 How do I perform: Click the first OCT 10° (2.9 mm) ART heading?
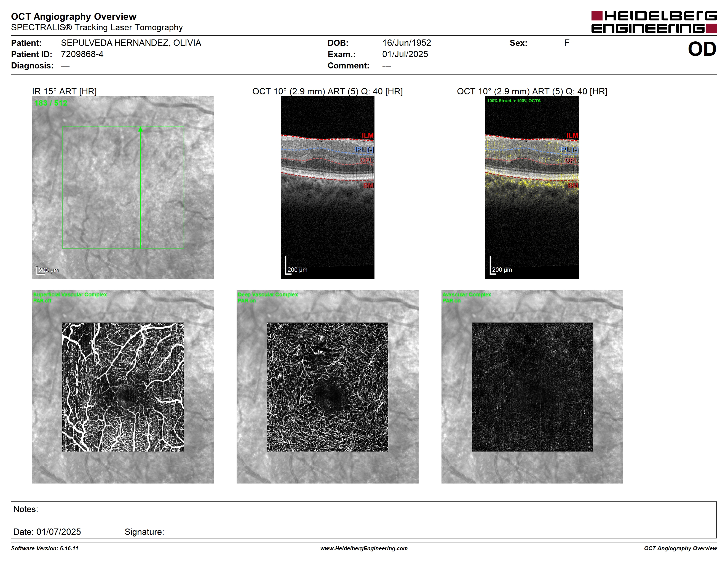point(327,91)
